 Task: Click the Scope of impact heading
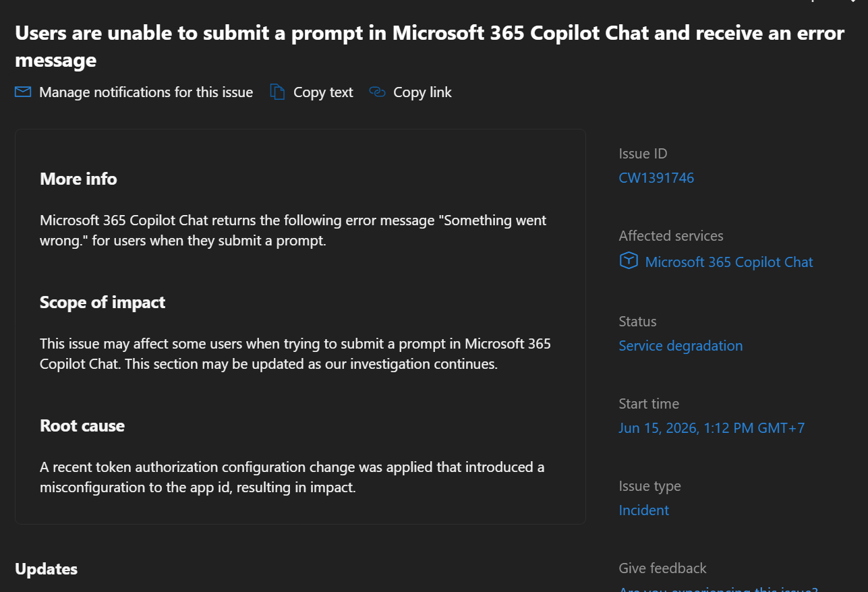(103, 302)
